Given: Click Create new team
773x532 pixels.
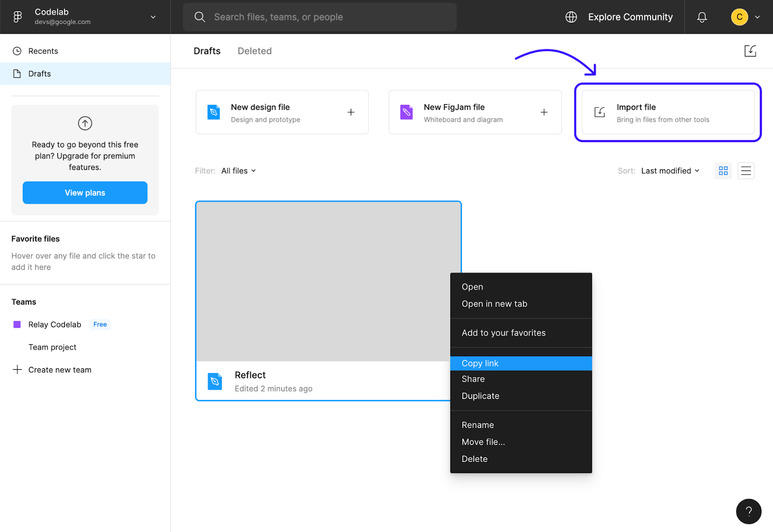Looking at the screenshot, I should [60, 370].
